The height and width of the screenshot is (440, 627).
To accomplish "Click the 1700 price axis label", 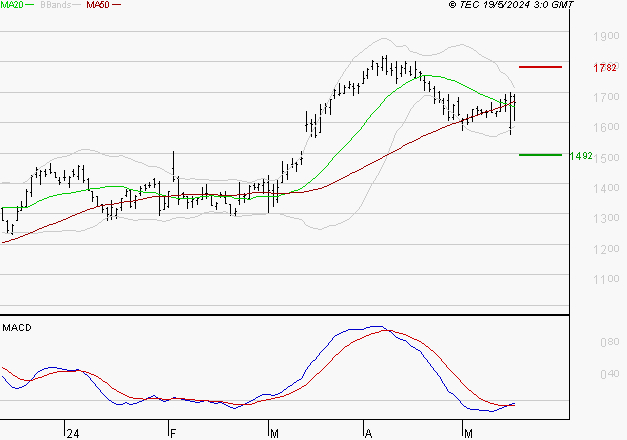I will point(606,97).
